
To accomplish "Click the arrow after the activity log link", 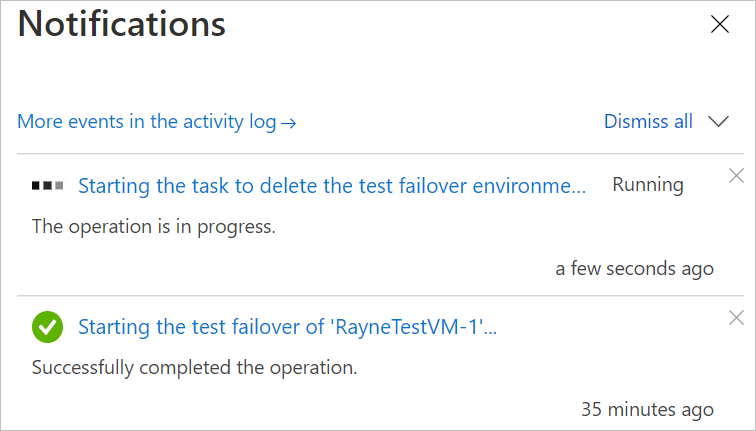I will point(289,123).
